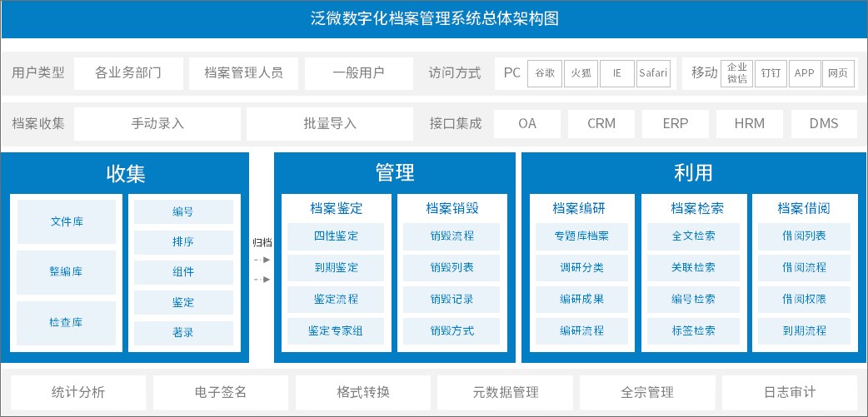Viewport: 868px width, 417px height.
Task: Click the 销毁记录 item
Action: [x=451, y=299]
